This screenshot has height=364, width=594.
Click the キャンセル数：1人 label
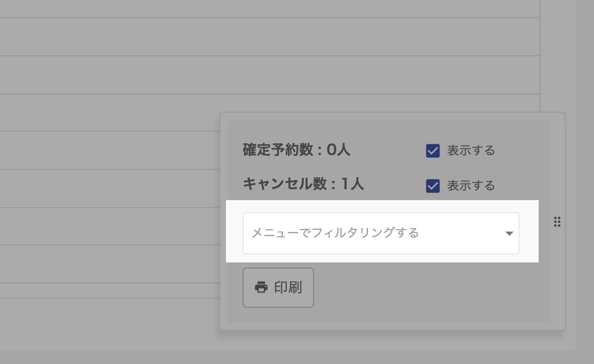coord(303,184)
